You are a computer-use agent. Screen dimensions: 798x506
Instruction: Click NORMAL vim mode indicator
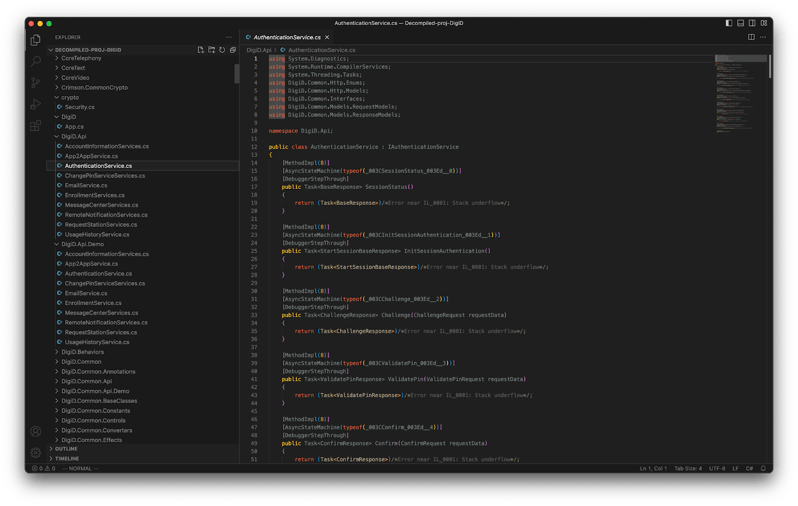pos(80,468)
